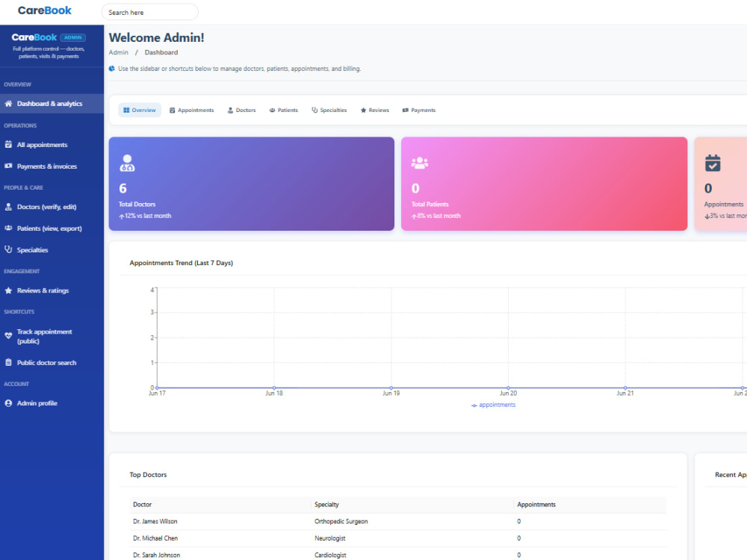Switch to the Overview tab
Screen dimensions: 747x560
[x=140, y=110]
